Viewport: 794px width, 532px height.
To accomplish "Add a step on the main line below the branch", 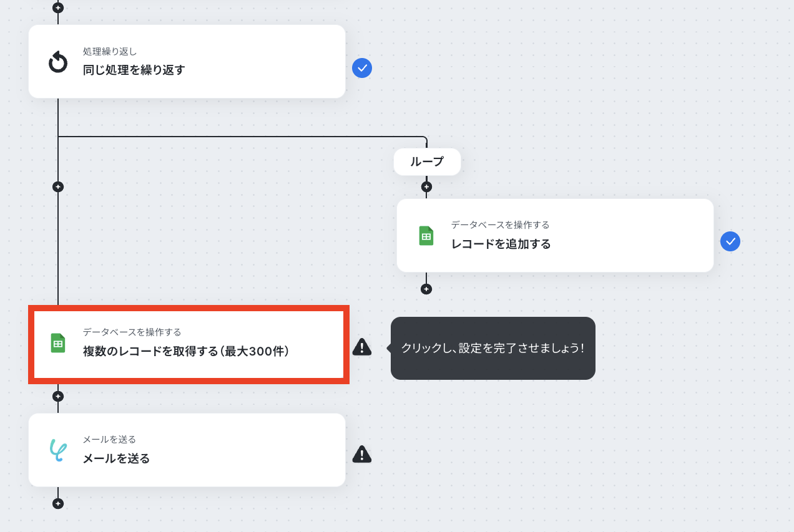I will click(58, 186).
